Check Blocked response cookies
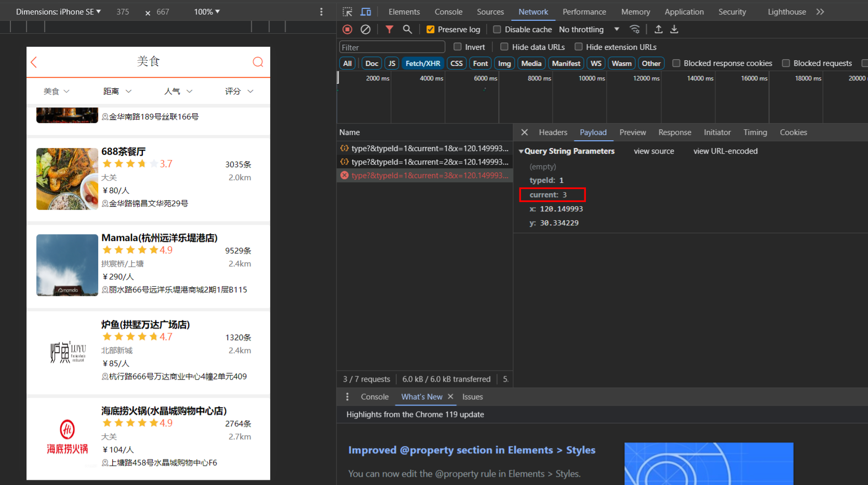Image resolution: width=868 pixels, height=485 pixels. click(676, 63)
